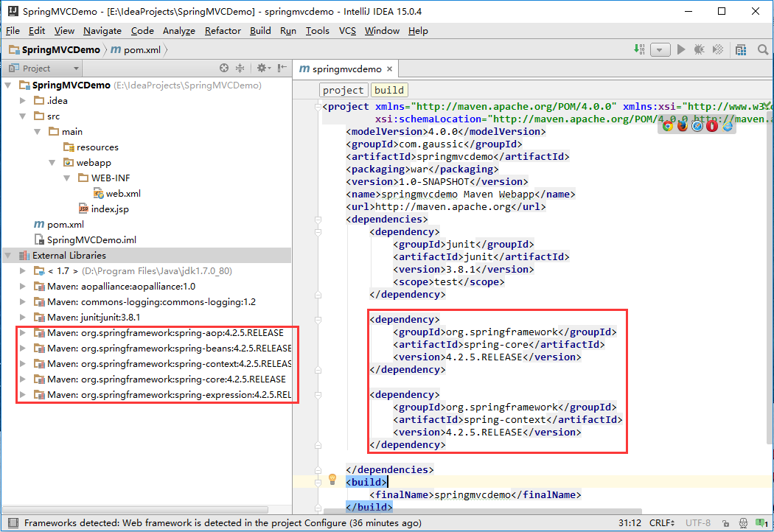
Task: Open pom.xml preview in Opera
Action: click(x=712, y=126)
